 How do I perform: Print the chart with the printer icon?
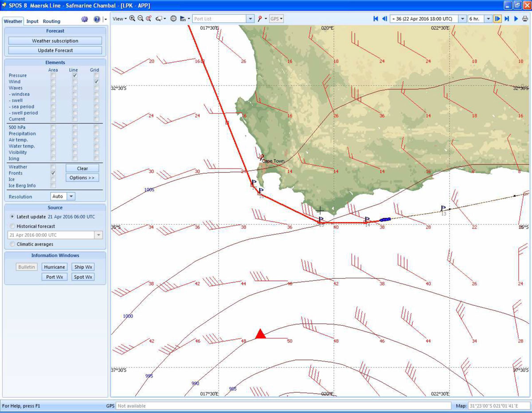click(525, 19)
